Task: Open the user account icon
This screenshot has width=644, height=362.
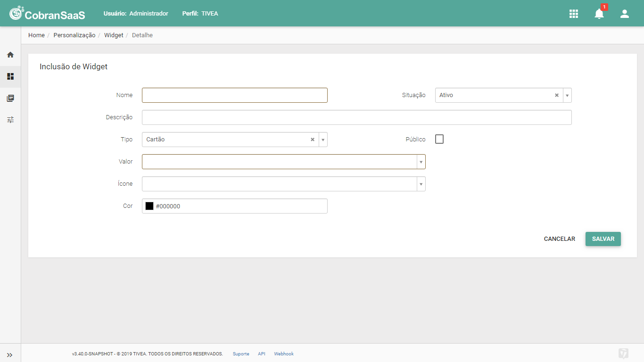Action: [x=625, y=14]
